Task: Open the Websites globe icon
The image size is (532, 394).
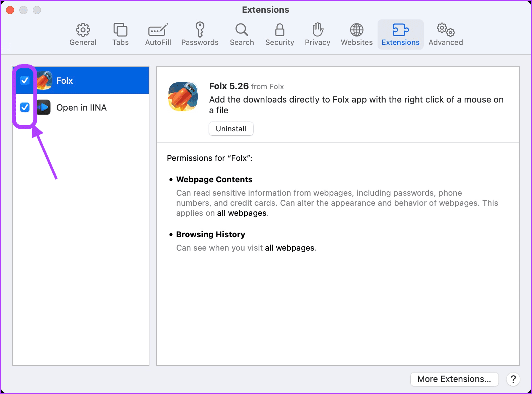Action: [x=357, y=30]
